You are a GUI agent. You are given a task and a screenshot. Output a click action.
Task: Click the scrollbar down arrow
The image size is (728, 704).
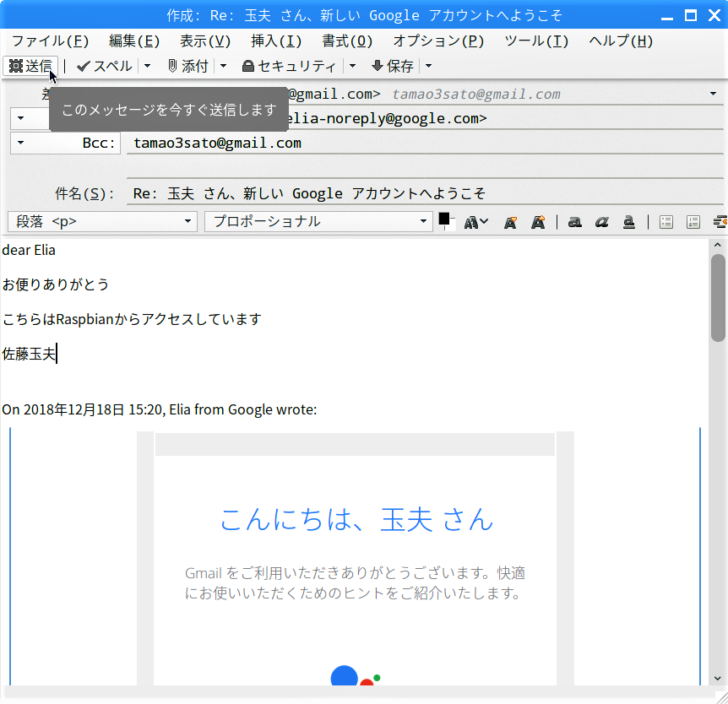pos(718,678)
